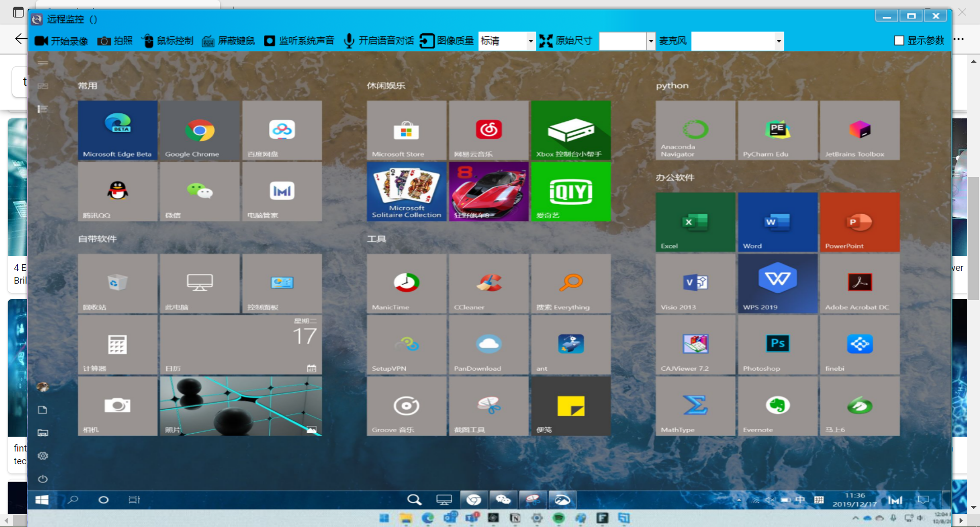Toggle 鼠标控制 mouse control
Screen dimensions: 980x527
point(148,41)
